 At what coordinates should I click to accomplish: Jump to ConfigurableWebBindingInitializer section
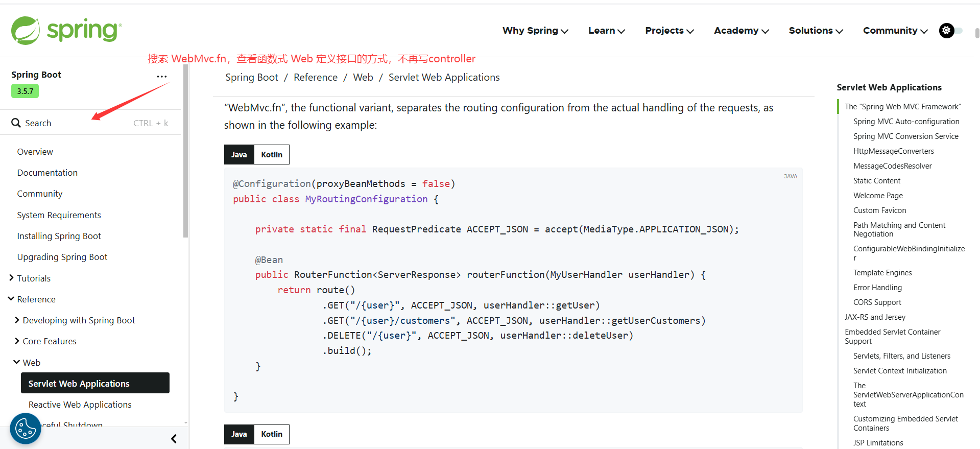click(909, 253)
